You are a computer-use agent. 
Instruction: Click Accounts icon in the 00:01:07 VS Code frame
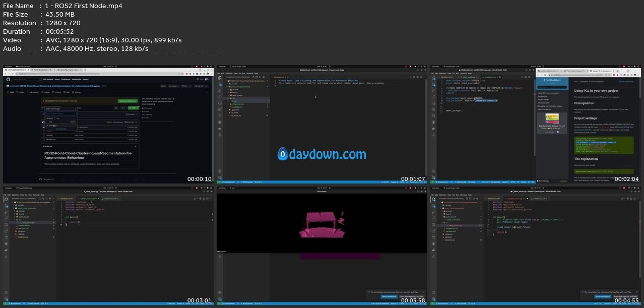tap(219, 170)
